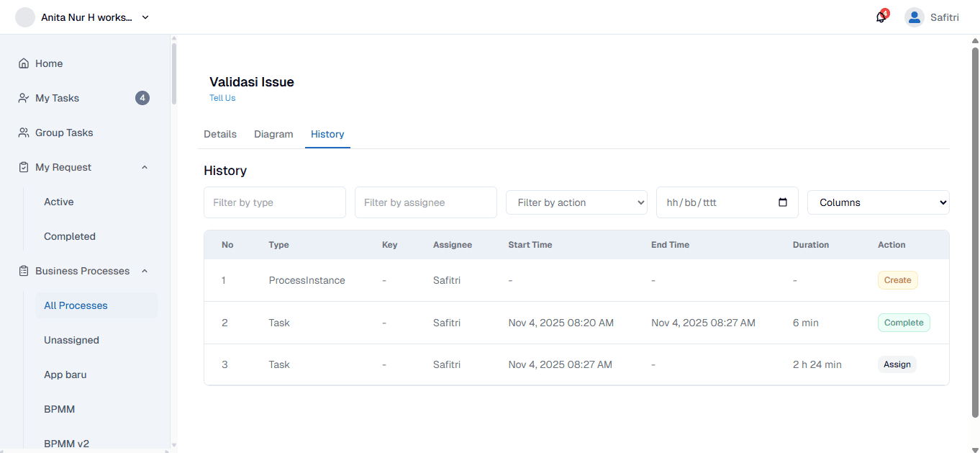Switch to the Details tab
980x453 pixels.
[x=220, y=134]
